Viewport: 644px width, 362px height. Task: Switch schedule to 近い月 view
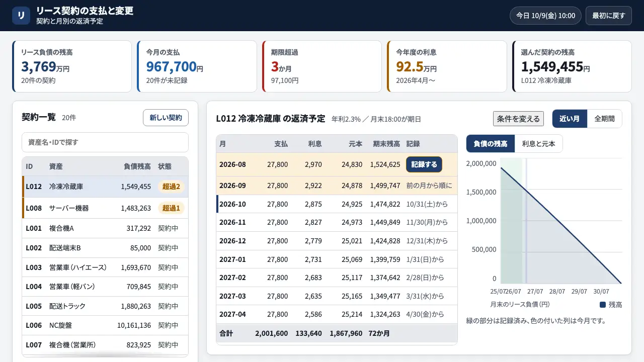pos(570,119)
